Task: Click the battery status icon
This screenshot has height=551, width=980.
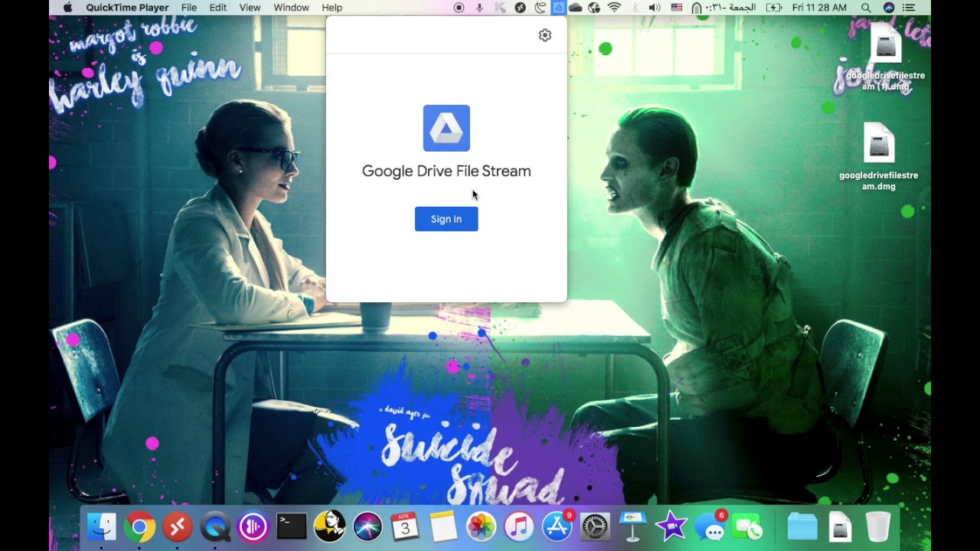Action: coord(774,8)
